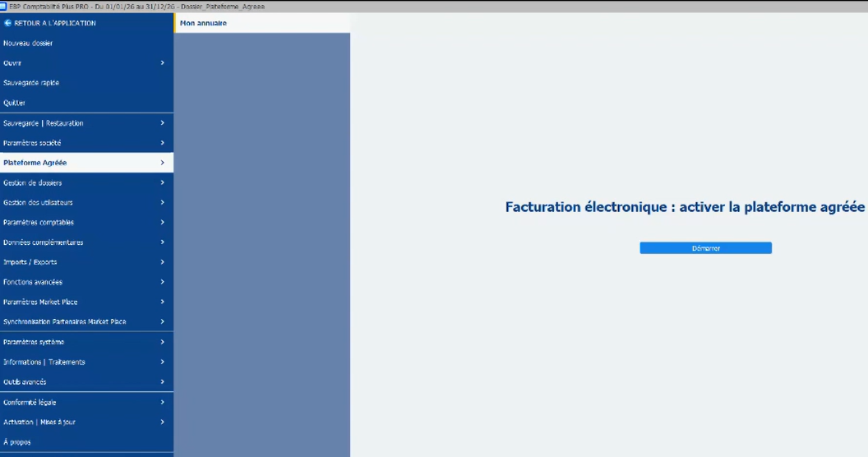
Task: Expand Sauvegarde | Restauration chevron
Action: pyautogui.click(x=162, y=122)
